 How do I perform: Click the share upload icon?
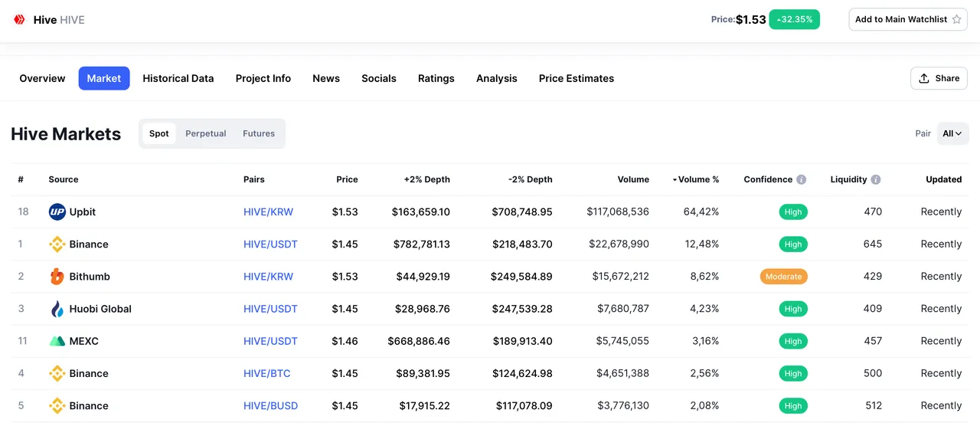point(924,78)
